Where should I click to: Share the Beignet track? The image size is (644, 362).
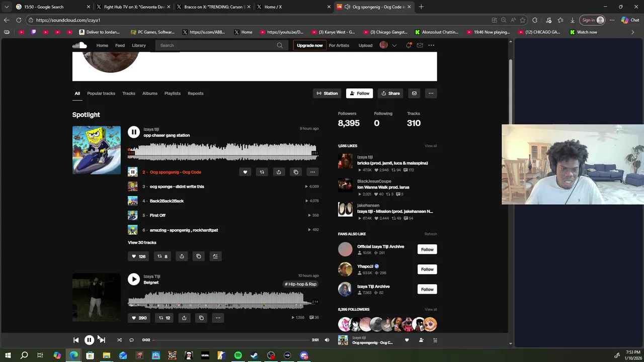(x=184, y=318)
